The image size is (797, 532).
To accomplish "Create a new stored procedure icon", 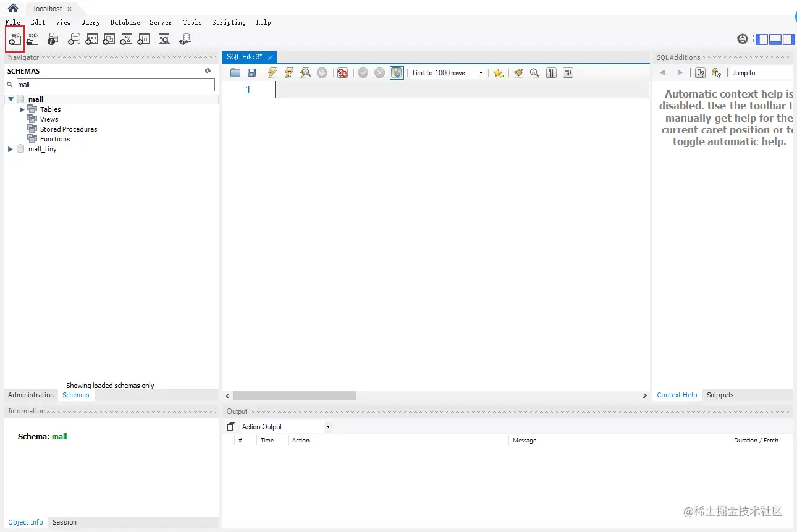I will [126, 39].
